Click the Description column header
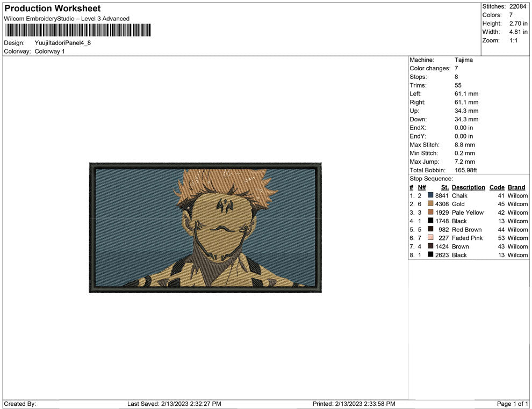532x409 pixels. [469, 187]
